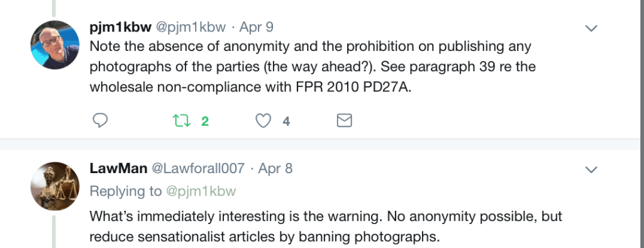Like pjm1kbw's tweet with heart icon
Screen dimensions: 644x248
(264, 121)
